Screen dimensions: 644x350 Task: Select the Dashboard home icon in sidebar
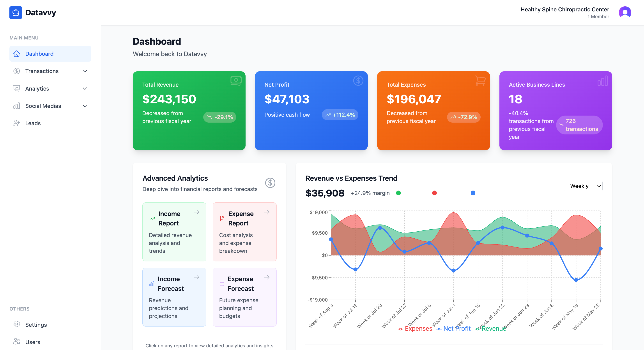(16, 54)
